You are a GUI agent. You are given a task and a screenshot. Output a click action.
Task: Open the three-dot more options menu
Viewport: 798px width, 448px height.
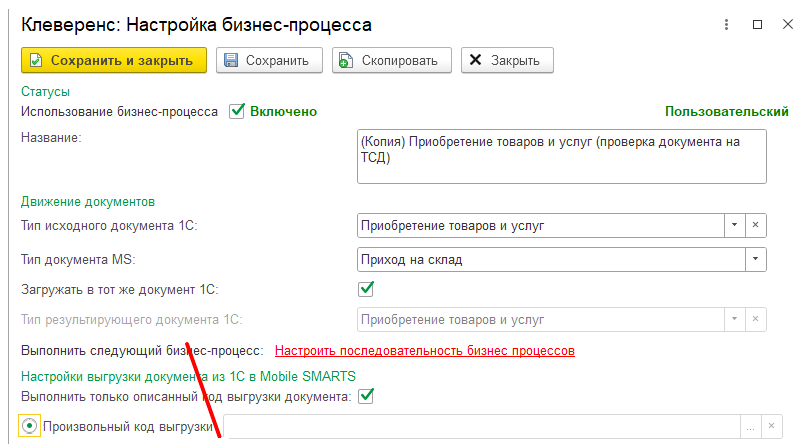tap(726, 24)
